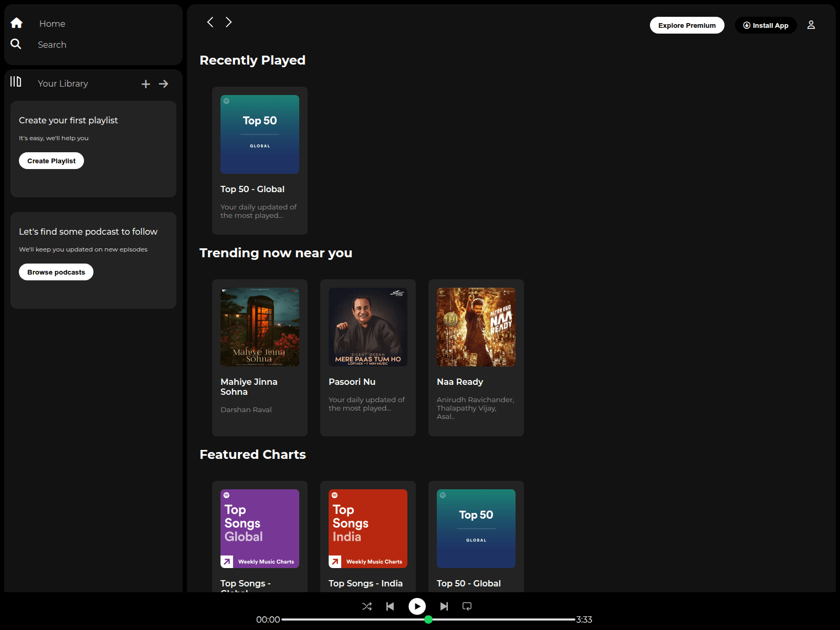Screen dimensions: 840x630
Task: Toggle repeat mode
Action: tap(467, 606)
